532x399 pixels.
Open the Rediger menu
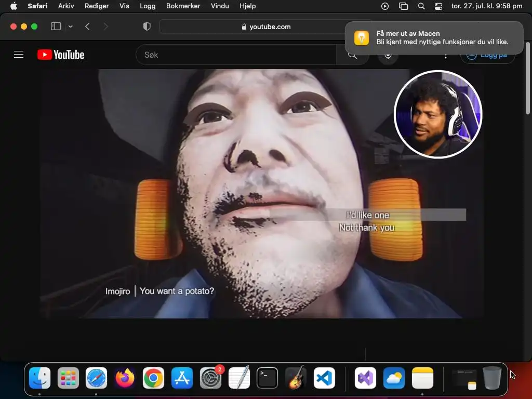[x=97, y=6]
